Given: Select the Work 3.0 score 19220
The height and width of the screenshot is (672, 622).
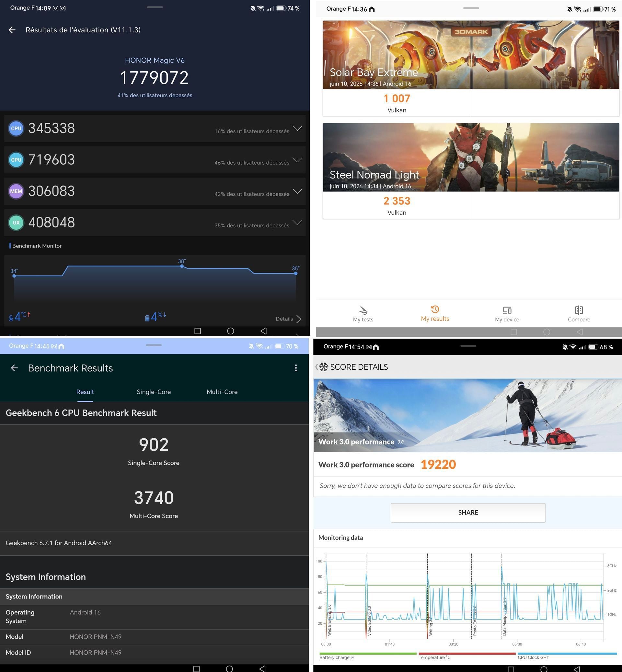Looking at the screenshot, I should [x=438, y=465].
